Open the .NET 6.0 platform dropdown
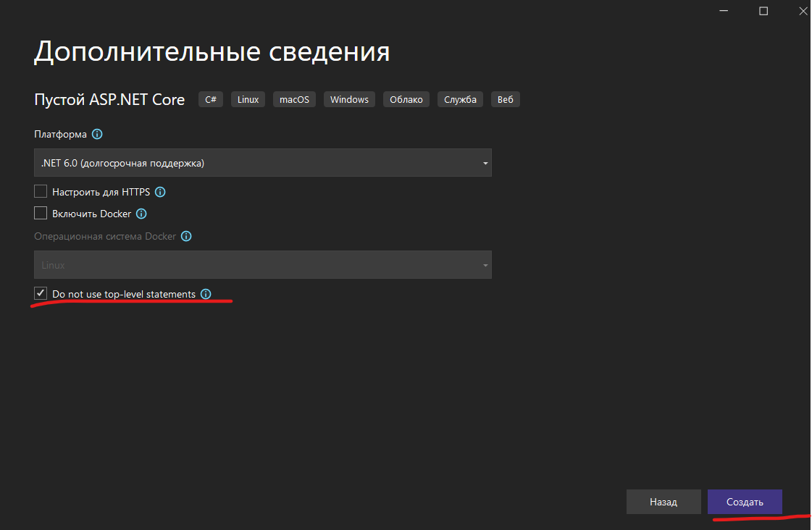The image size is (812, 530). (262, 163)
